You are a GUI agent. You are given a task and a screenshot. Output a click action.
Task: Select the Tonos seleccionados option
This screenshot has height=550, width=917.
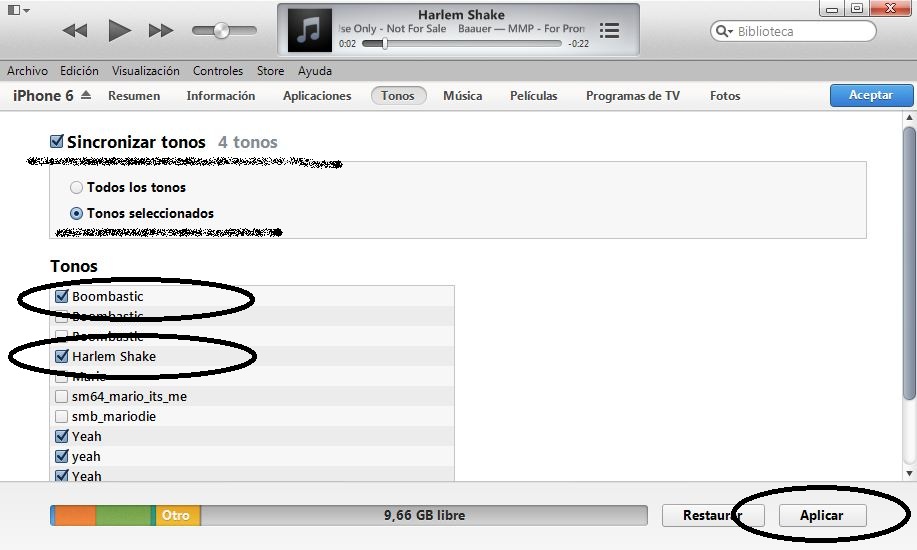tap(76, 214)
